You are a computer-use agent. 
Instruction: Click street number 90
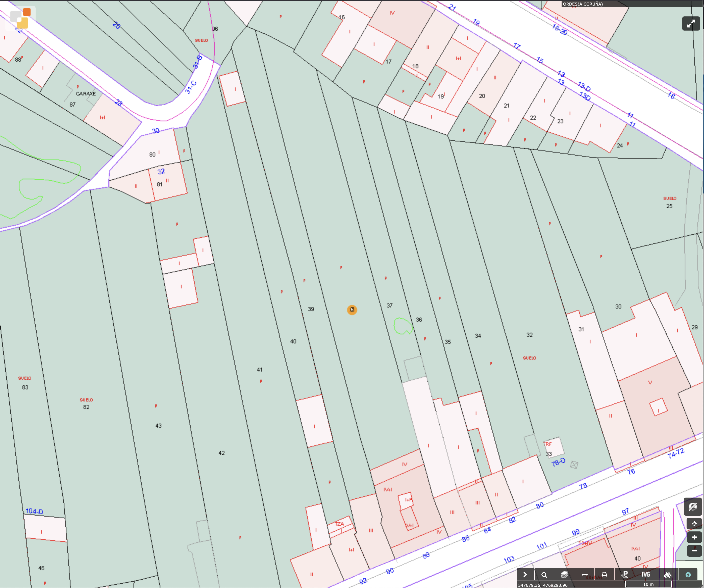pos(390,571)
